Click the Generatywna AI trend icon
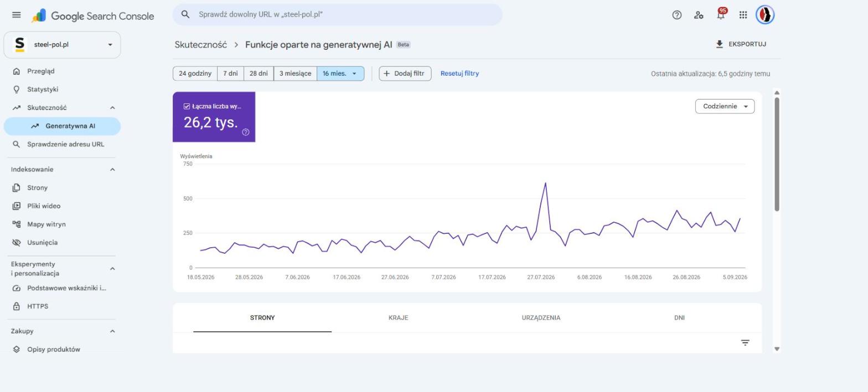This screenshot has height=392, width=868. coord(35,126)
